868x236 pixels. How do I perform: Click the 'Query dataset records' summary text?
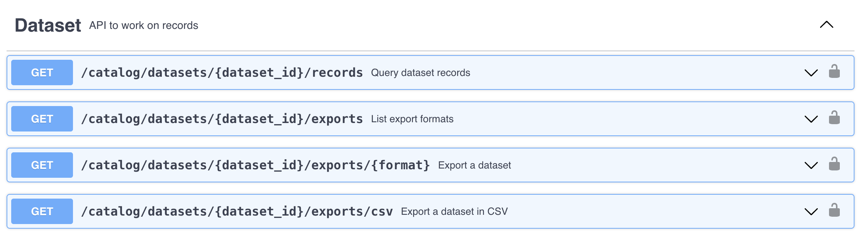(420, 73)
